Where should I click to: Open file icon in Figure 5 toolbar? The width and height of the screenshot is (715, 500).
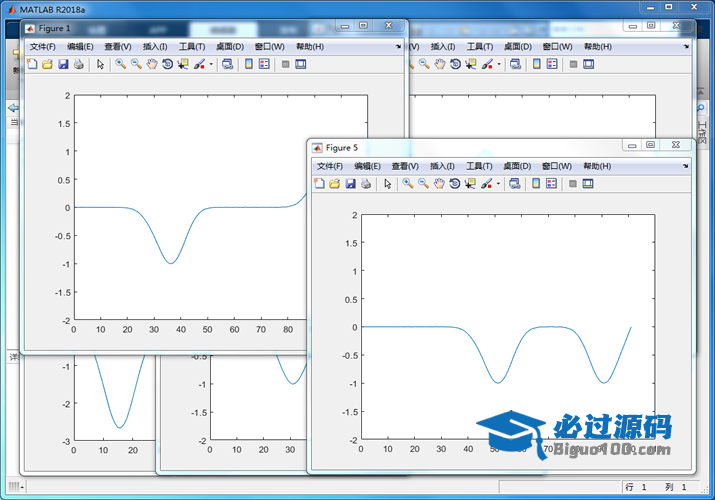click(x=335, y=184)
